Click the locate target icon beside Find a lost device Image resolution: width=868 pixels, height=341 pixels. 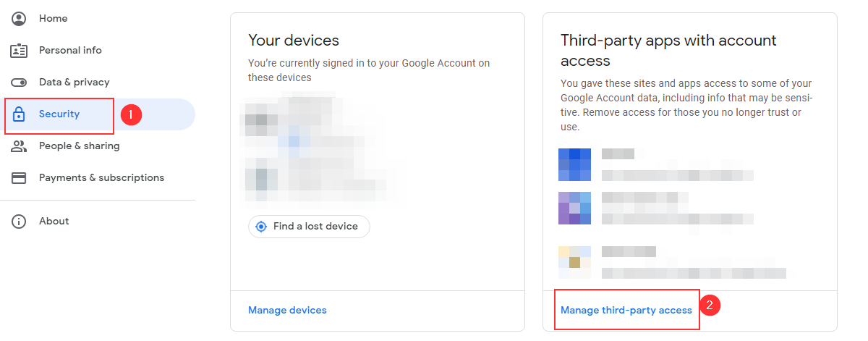click(262, 227)
